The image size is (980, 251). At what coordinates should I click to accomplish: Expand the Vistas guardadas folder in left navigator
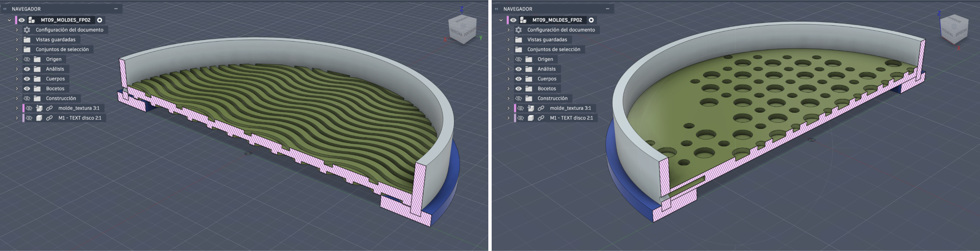click(x=17, y=40)
